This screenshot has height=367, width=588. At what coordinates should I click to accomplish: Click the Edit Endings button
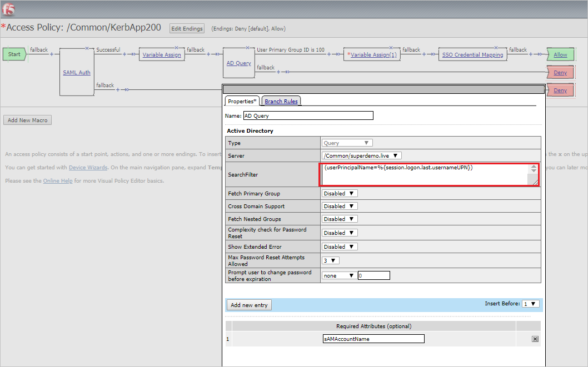(x=187, y=28)
